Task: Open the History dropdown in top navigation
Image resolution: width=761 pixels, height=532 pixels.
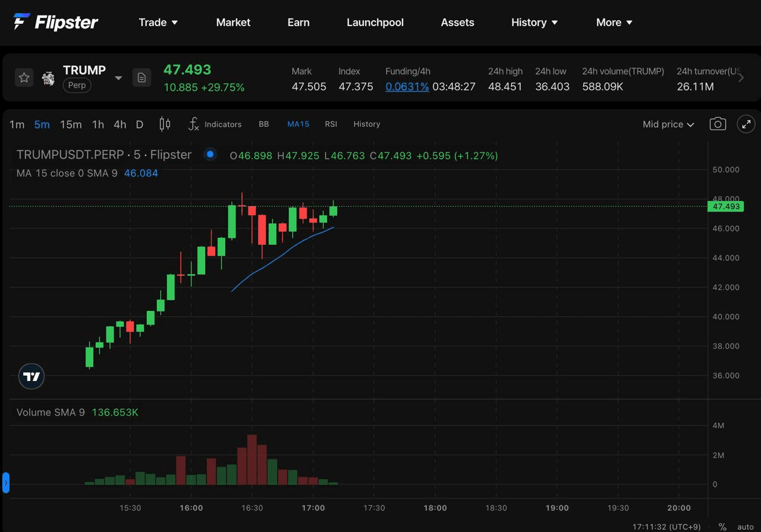Action: (x=534, y=23)
